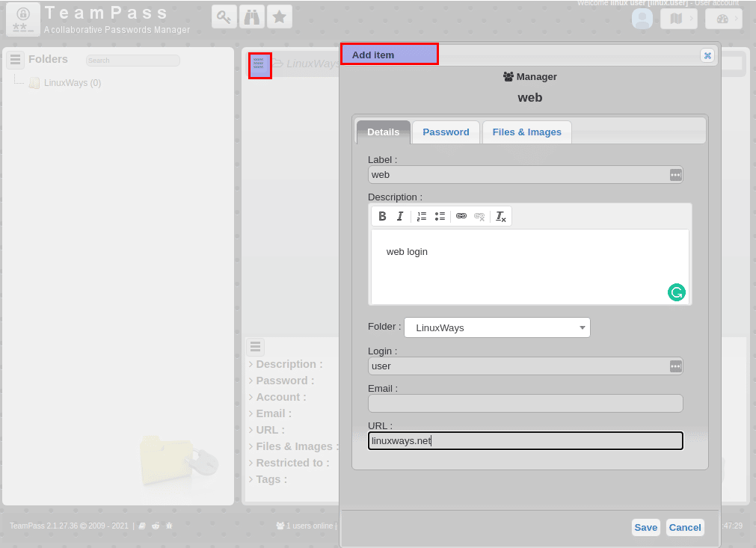Click the book icon in footer

[x=142, y=526]
